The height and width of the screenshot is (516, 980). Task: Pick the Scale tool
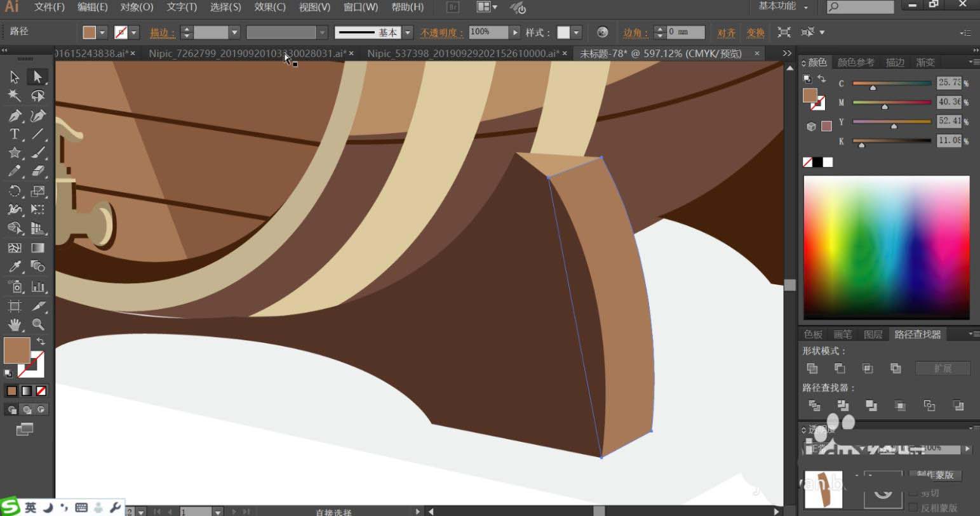(37, 191)
